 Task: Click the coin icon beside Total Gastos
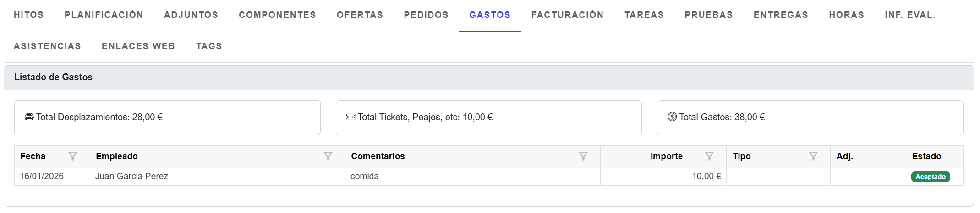(672, 117)
